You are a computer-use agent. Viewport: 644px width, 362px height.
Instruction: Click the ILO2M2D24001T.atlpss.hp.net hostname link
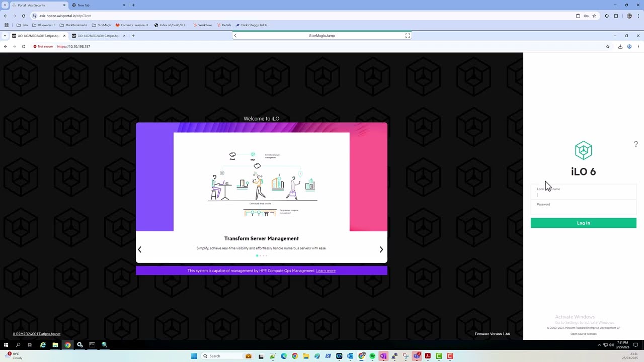click(37, 334)
